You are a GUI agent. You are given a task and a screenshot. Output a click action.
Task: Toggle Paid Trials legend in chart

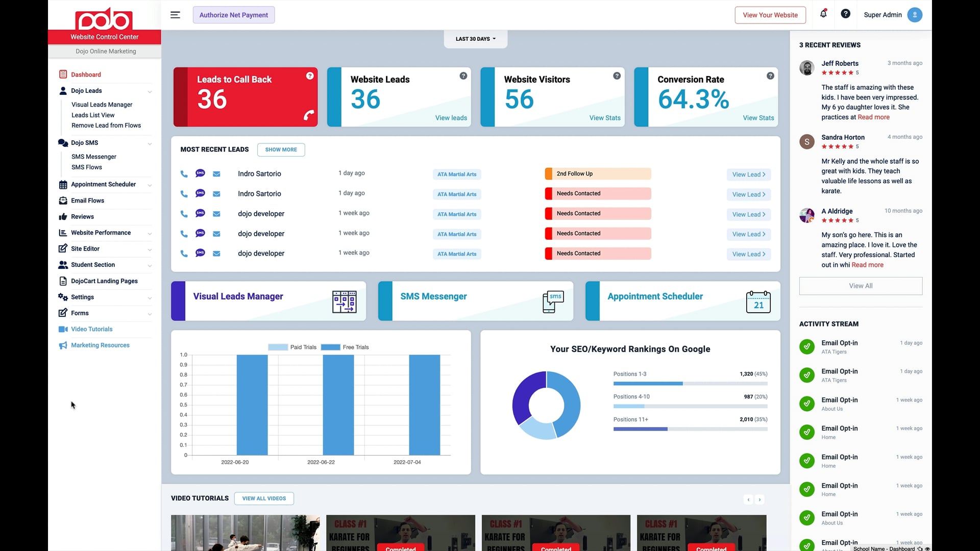click(x=292, y=347)
